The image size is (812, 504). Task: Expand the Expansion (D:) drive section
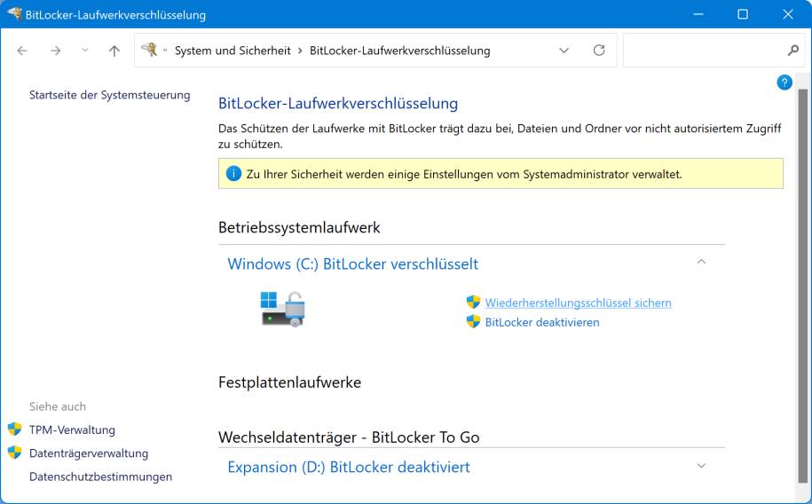[x=701, y=466]
